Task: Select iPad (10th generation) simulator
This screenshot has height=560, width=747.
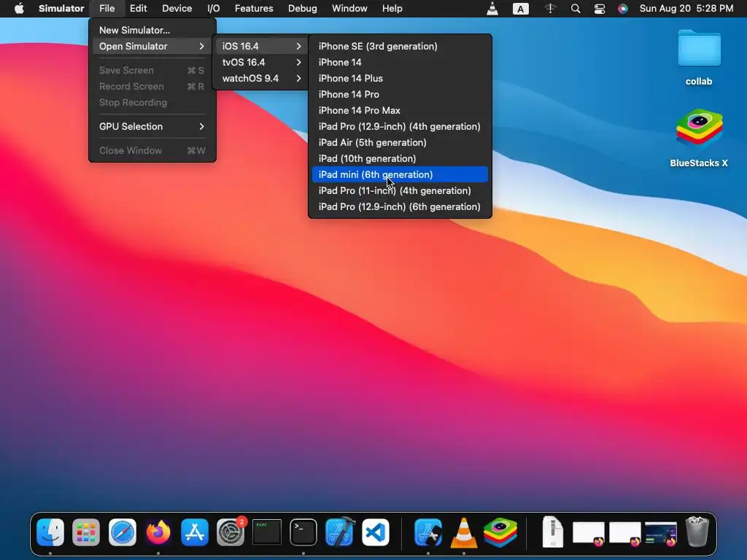Action: (400, 158)
